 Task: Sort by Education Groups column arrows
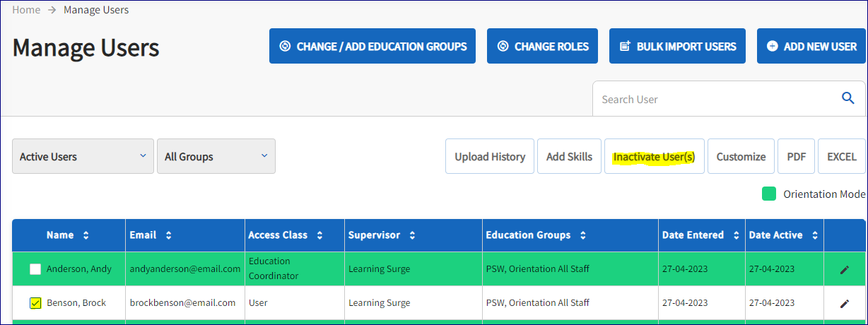[582, 235]
